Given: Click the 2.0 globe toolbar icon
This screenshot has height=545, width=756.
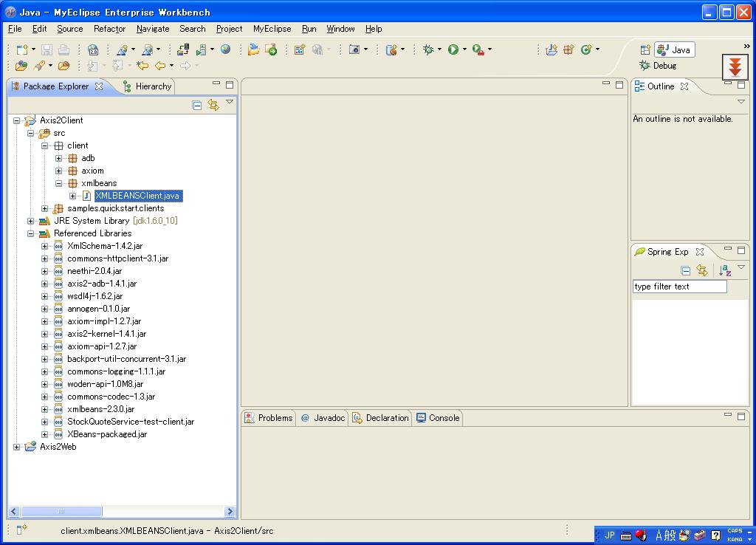Looking at the screenshot, I should 93,49.
